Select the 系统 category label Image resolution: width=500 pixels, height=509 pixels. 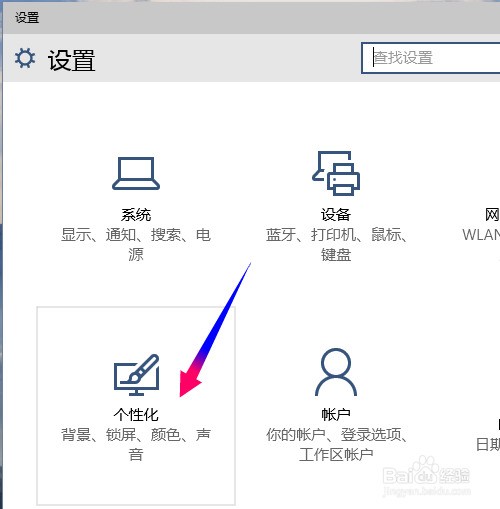[x=136, y=215]
